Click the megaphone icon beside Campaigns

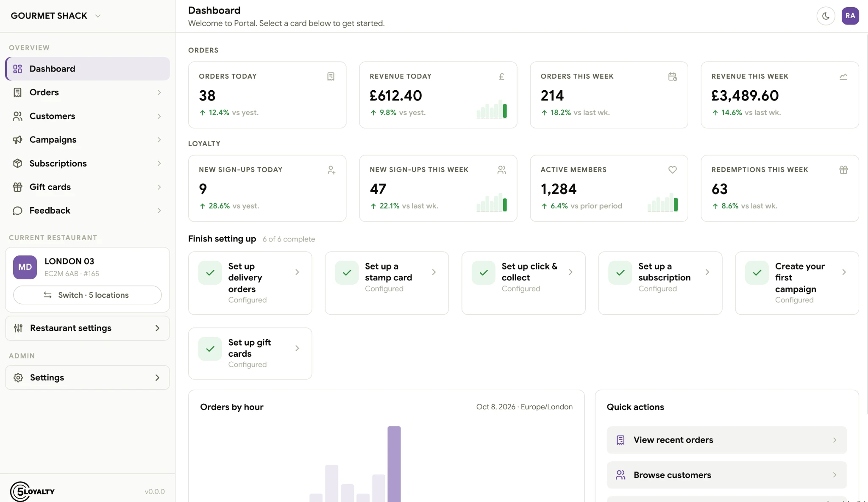tap(17, 140)
